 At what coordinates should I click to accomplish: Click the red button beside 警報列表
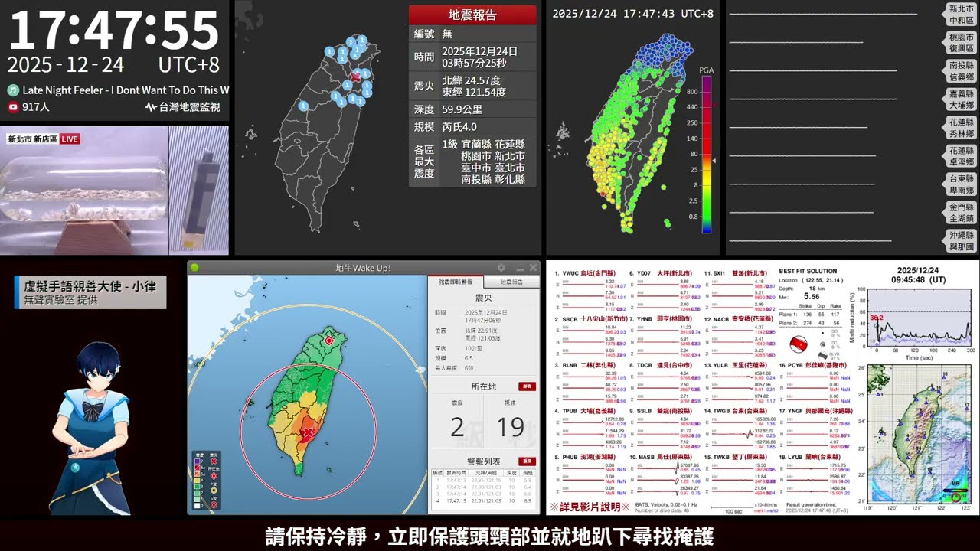[528, 461]
